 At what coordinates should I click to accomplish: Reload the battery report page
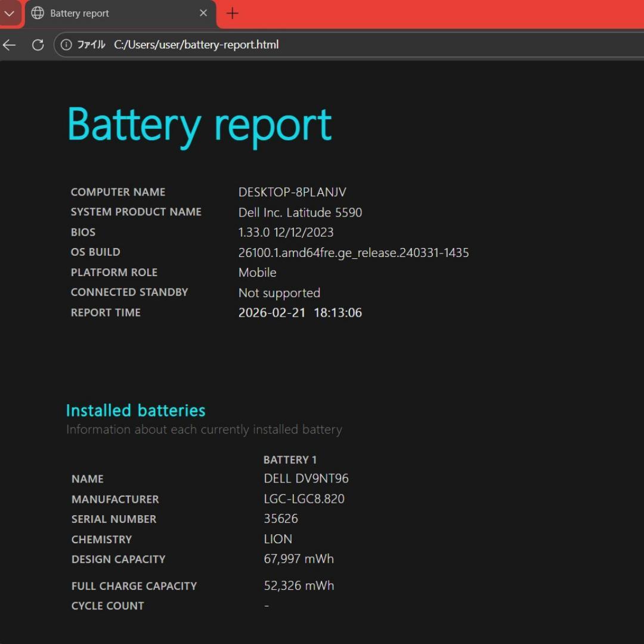38,45
